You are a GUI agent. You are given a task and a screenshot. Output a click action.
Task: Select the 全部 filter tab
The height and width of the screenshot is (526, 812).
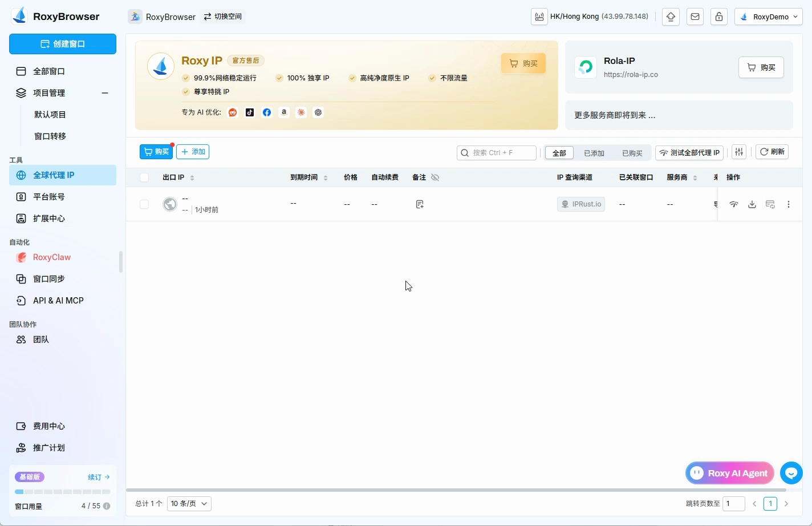(x=559, y=153)
